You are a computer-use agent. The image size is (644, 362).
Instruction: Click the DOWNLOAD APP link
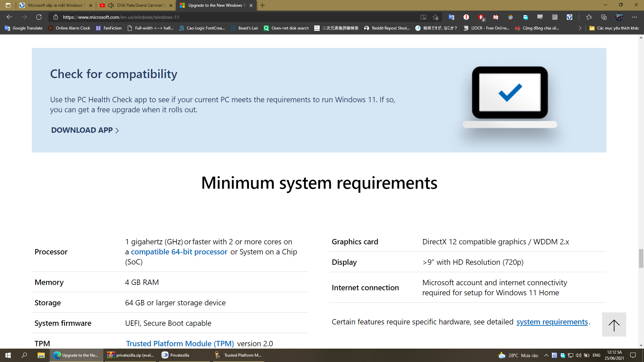[x=85, y=130]
